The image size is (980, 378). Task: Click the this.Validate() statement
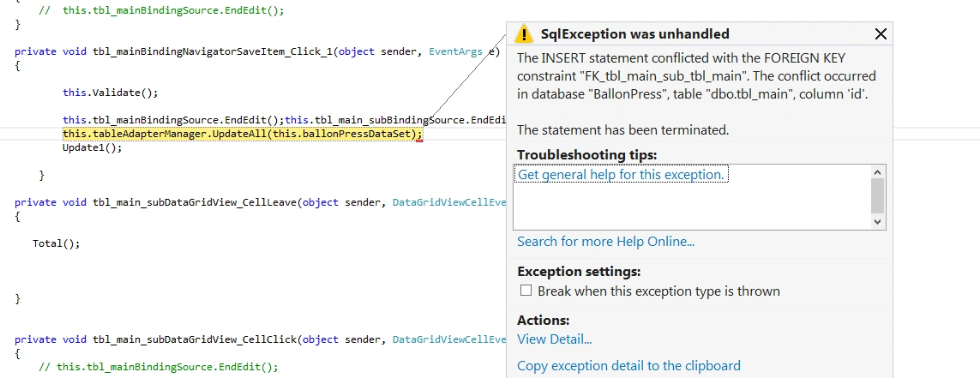click(111, 93)
